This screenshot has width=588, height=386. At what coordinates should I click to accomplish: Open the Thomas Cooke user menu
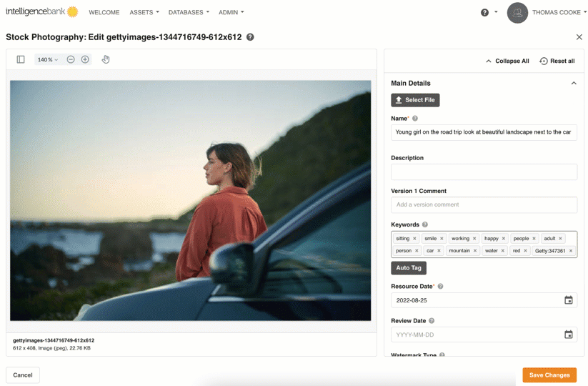tap(554, 12)
